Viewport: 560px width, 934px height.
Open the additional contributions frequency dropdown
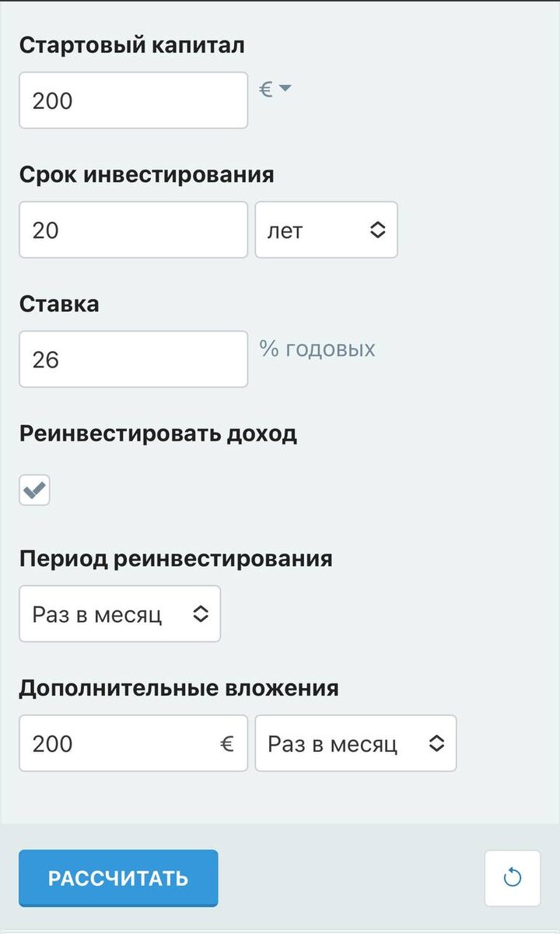click(356, 743)
